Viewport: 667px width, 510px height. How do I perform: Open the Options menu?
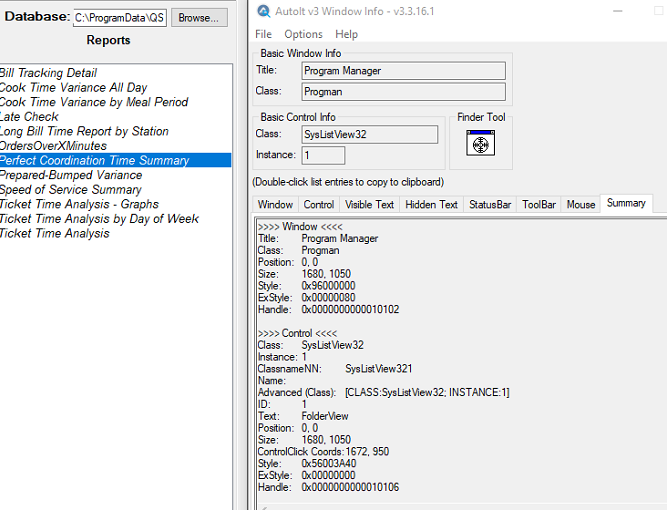click(x=303, y=34)
